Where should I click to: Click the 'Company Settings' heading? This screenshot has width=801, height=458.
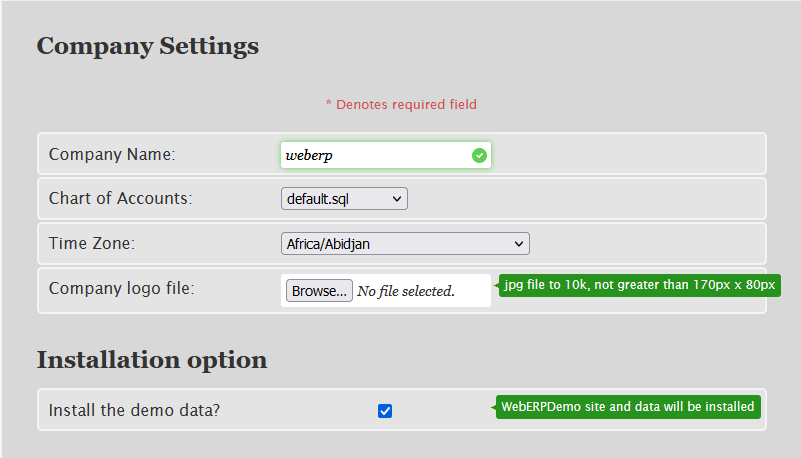[x=147, y=46]
